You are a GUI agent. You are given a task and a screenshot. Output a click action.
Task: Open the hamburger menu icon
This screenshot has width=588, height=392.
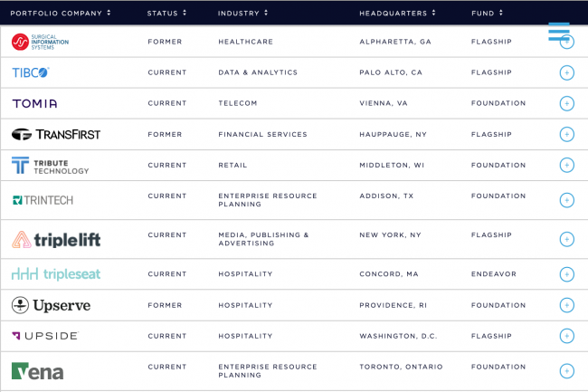click(x=559, y=32)
